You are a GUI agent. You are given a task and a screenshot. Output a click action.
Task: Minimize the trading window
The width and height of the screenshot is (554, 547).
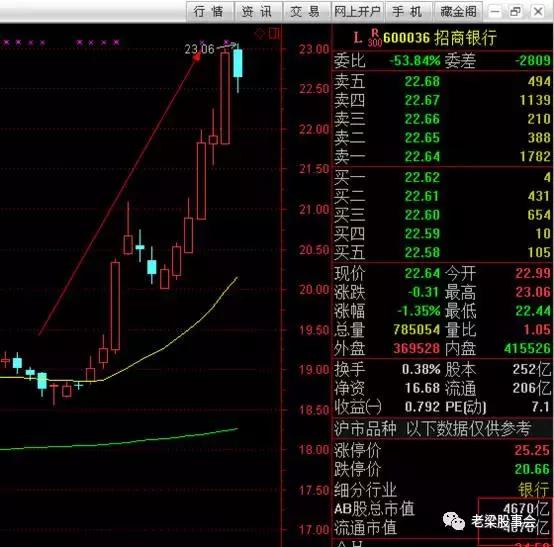(495, 12)
